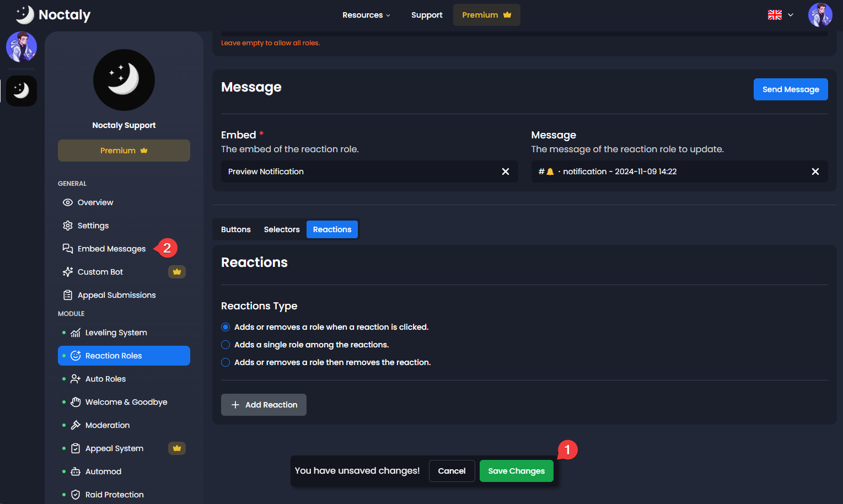Open Reaction Roles module

pos(124,356)
